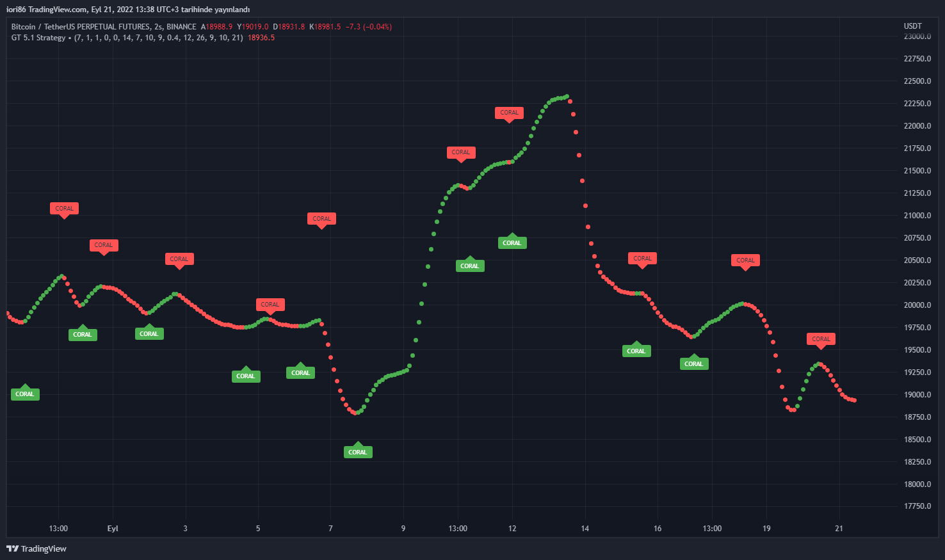Image resolution: width=945 pixels, height=560 pixels.
Task: Click the Bitcoin / TetherUS PERPETUAL FUTURES title
Action: coord(81,27)
